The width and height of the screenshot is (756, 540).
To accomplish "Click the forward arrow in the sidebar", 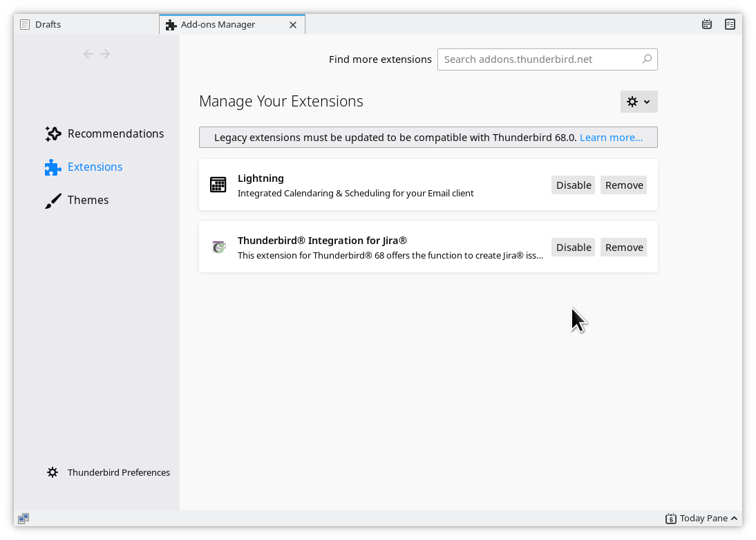I will pyautogui.click(x=105, y=54).
